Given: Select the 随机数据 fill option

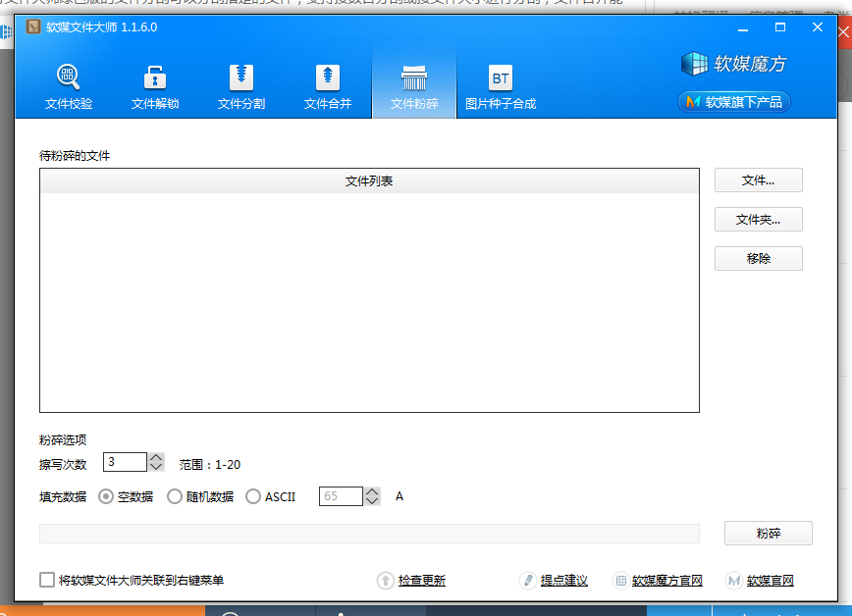Looking at the screenshot, I should click(176, 496).
